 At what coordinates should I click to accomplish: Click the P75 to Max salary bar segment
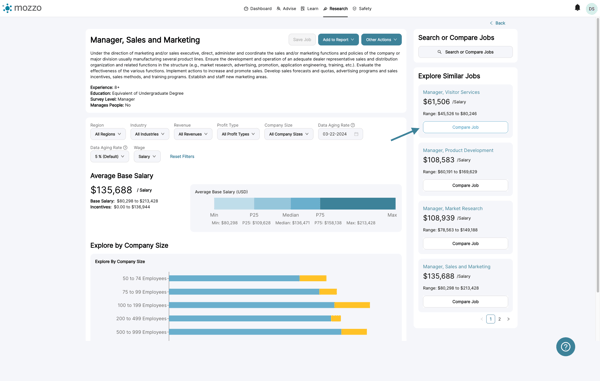point(358,204)
